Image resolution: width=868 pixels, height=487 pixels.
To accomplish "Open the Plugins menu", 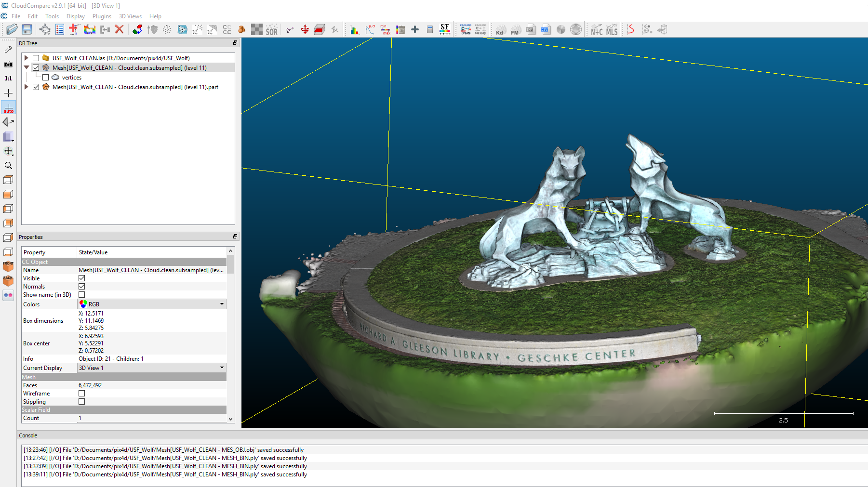I will tap(102, 16).
